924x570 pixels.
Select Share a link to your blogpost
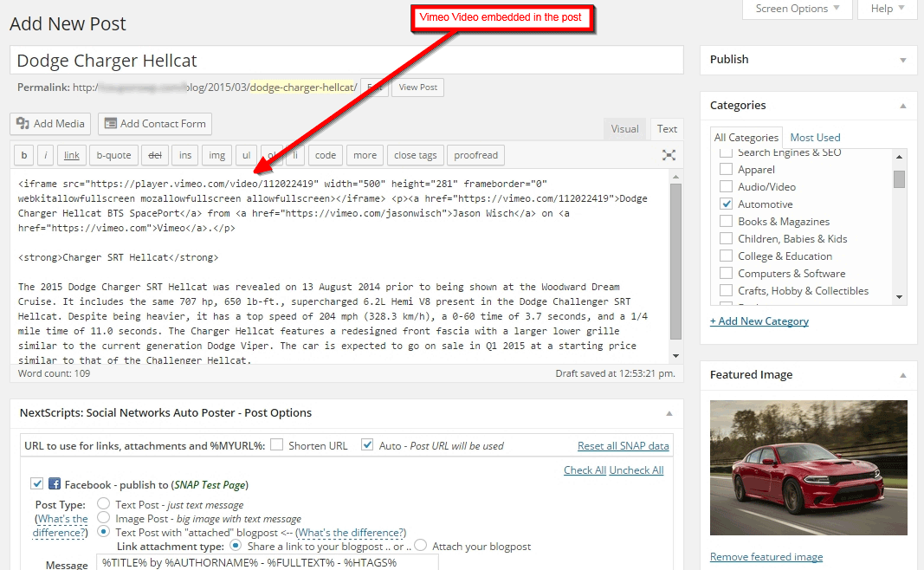[236, 545]
